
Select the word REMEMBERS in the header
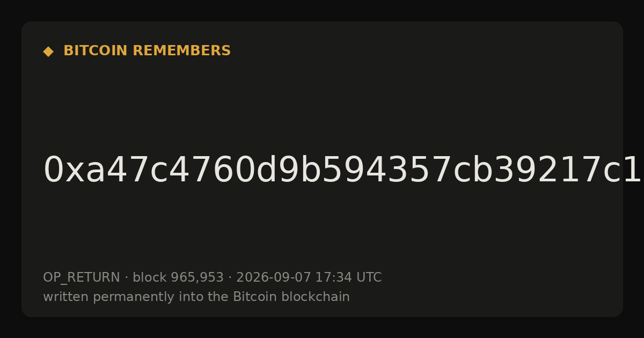tap(181, 51)
